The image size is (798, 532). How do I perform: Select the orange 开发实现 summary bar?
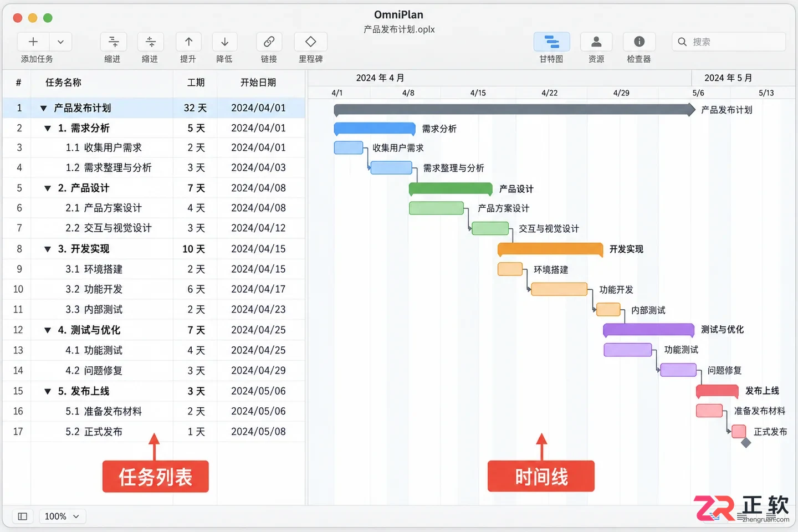(x=550, y=249)
